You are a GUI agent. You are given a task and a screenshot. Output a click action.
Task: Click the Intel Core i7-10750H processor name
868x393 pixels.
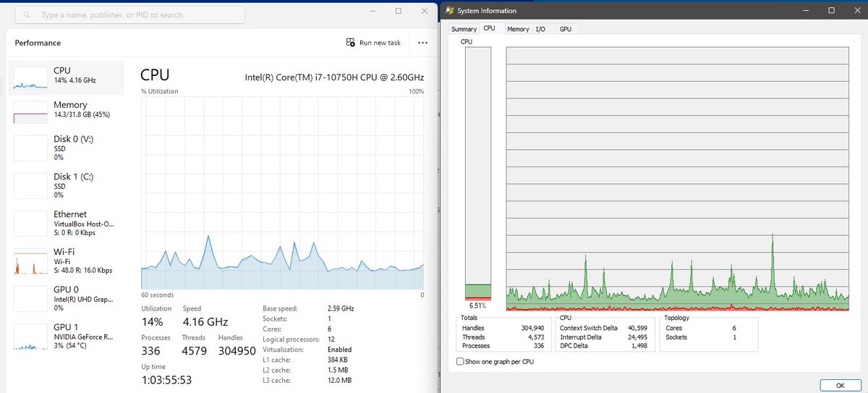point(335,77)
